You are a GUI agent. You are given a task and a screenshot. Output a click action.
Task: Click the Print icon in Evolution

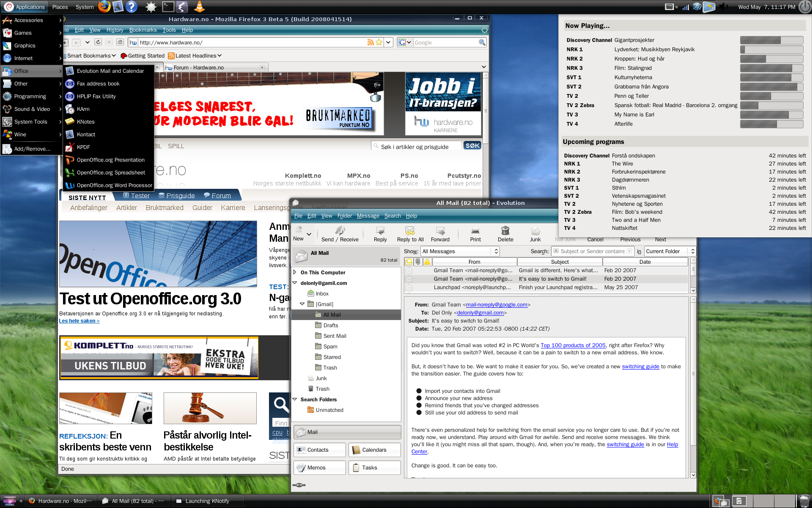click(475, 231)
